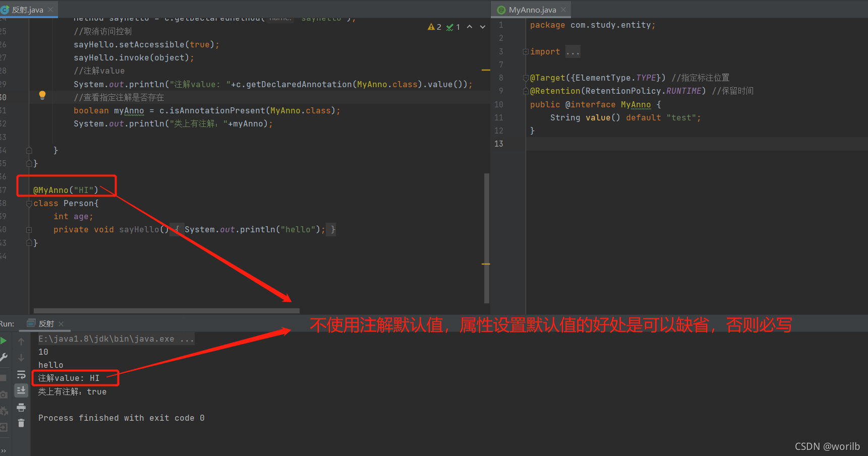Toggle soft-wrap in Run console

[21, 374]
